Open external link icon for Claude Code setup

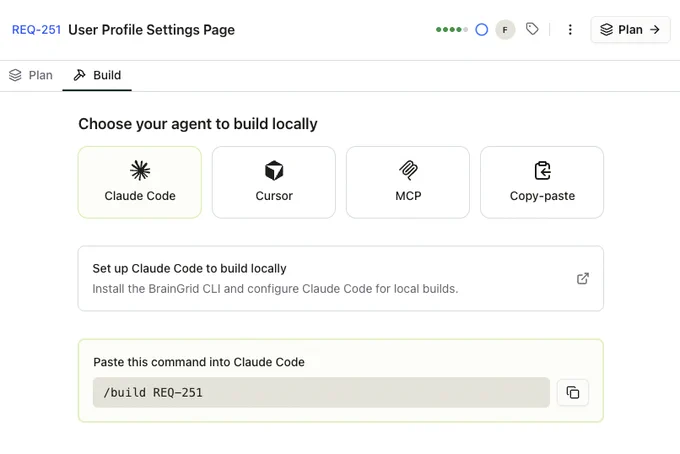583,278
